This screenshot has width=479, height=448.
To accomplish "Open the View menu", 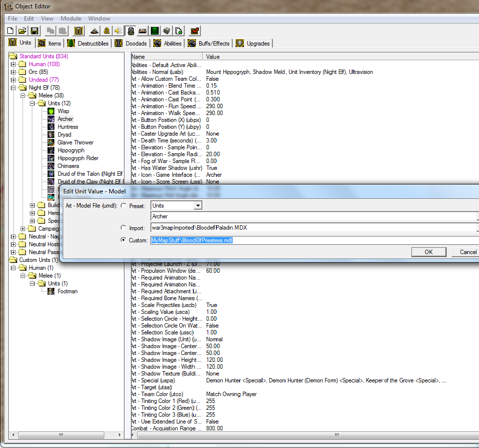I will point(47,18).
